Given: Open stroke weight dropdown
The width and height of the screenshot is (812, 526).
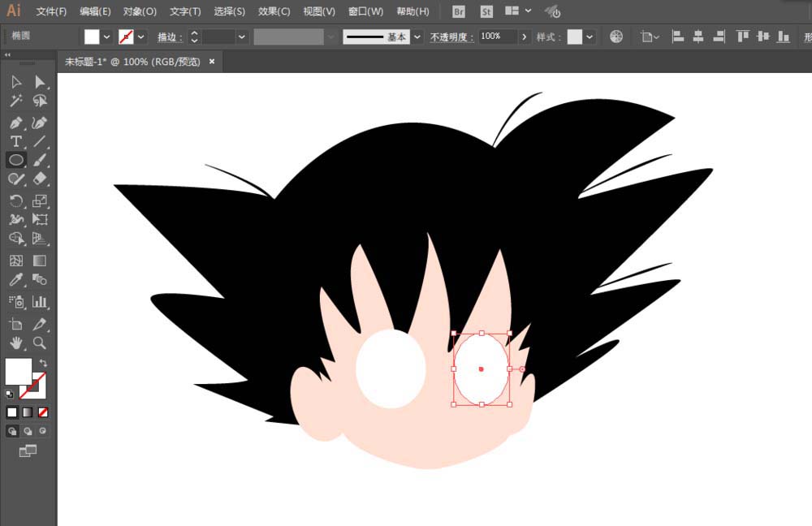Looking at the screenshot, I should [241, 37].
